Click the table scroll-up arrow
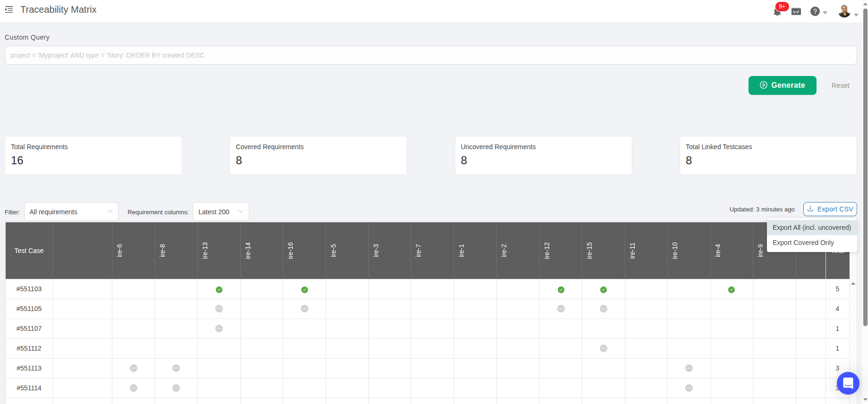 [853, 284]
